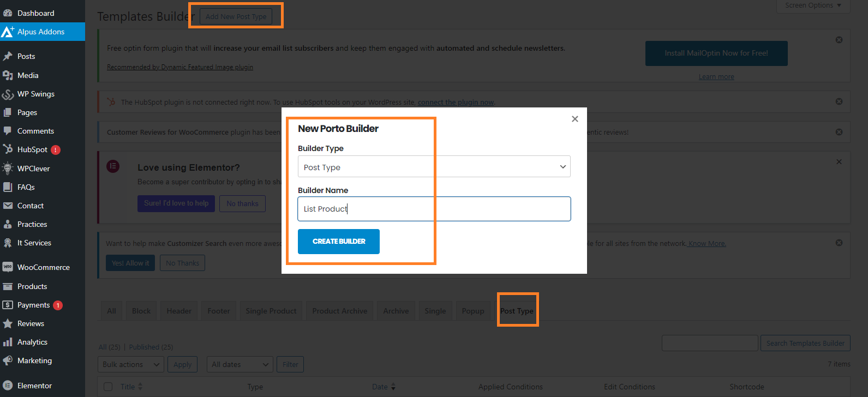Image resolution: width=868 pixels, height=397 pixels.
Task: Switch to the Post Type tab
Action: click(517, 311)
